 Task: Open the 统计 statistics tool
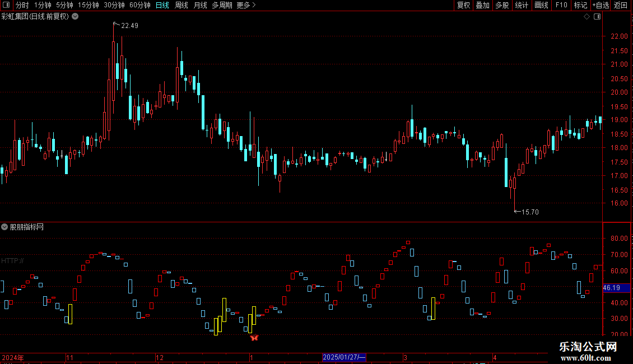521,5
